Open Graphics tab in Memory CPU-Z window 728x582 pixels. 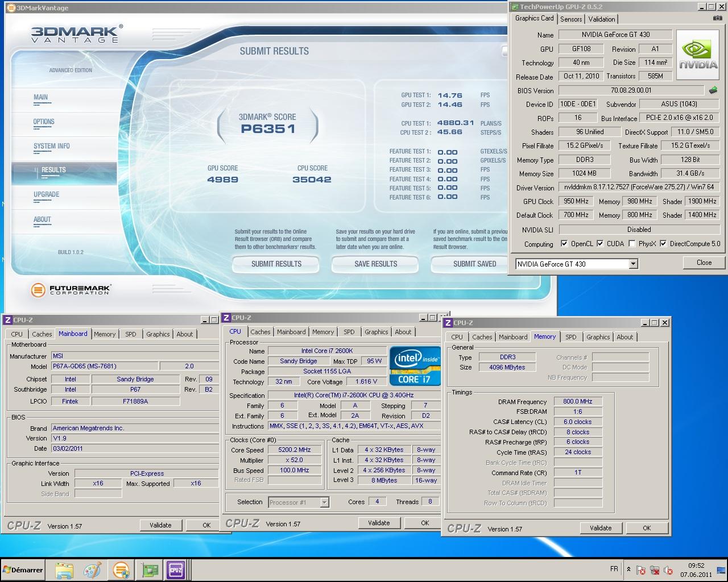click(598, 337)
